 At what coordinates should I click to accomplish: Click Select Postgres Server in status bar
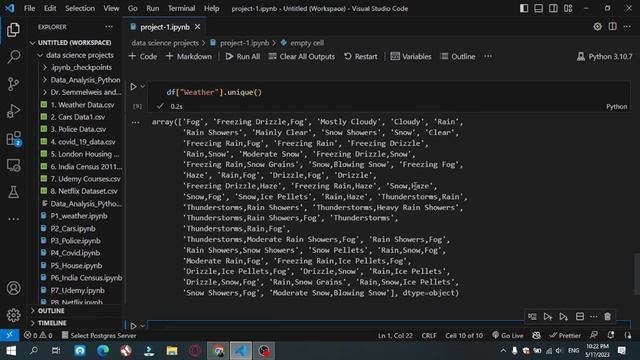click(x=99, y=336)
